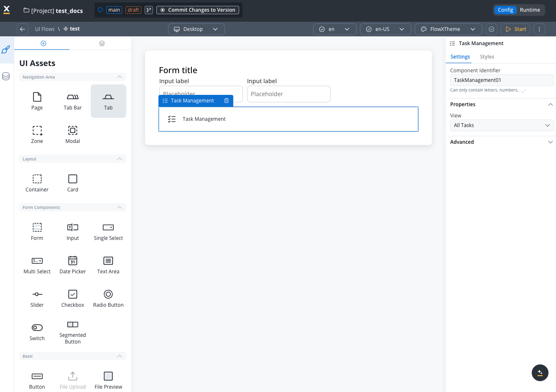
Task: Expand the Advanced section
Action: point(501,142)
